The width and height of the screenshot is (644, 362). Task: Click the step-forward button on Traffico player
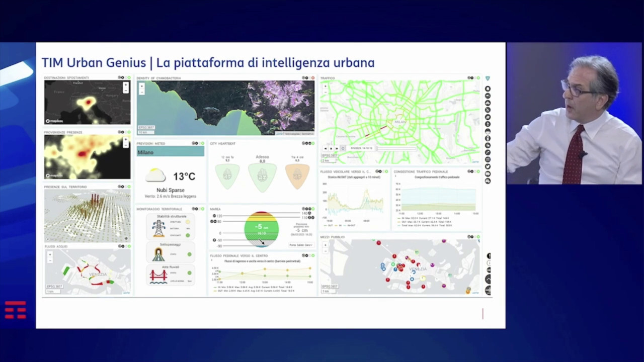point(337,149)
